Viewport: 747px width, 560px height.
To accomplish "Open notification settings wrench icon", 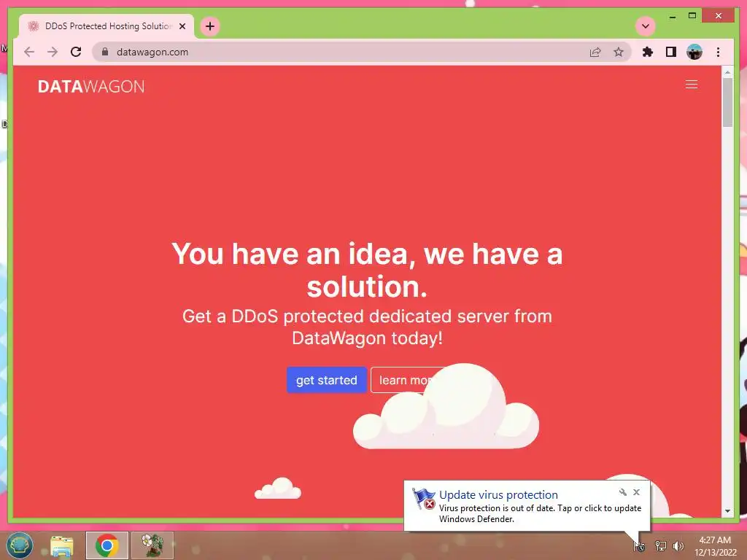I will click(x=623, y=492).
